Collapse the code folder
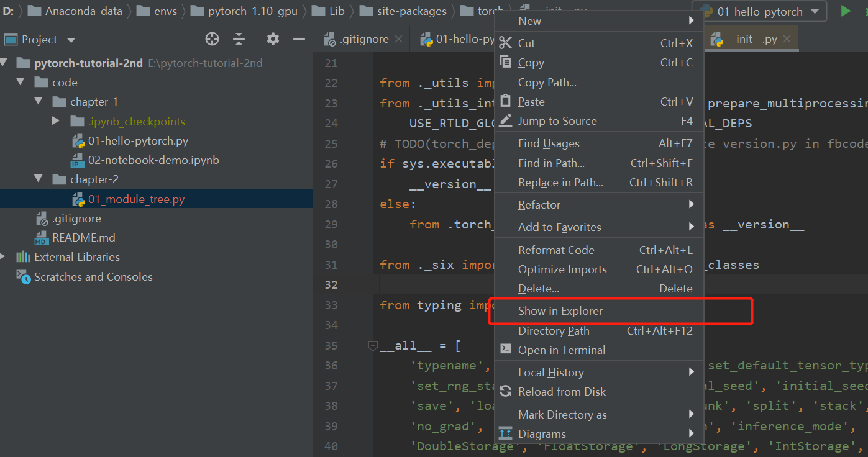The width and height of the screenshot is (868, 457). point(21,82)
